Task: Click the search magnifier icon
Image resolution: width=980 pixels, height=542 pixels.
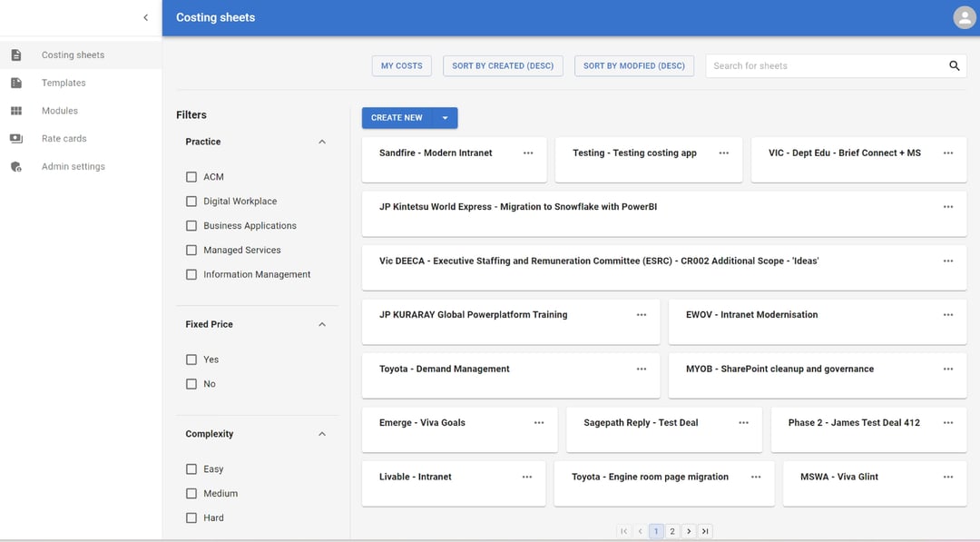Action: [x=955, y=65]
